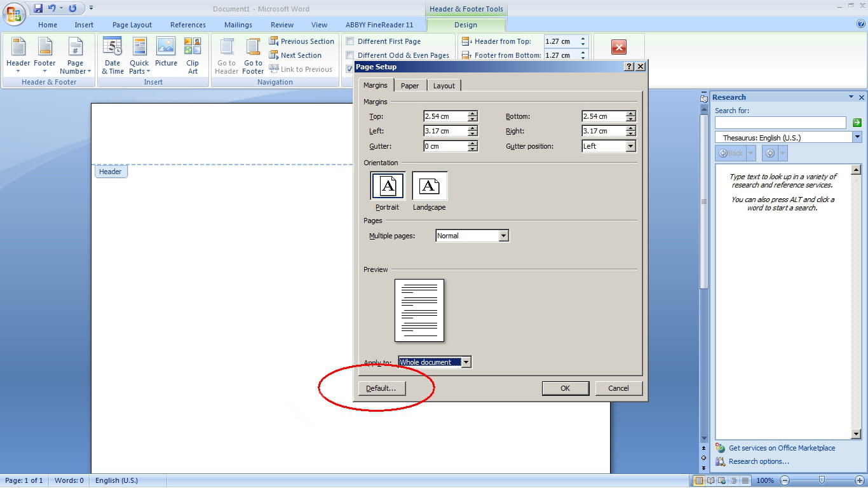Click the Office button orb
The width and height of the screenshot is (868, 488).
click(x=14, y=13)
